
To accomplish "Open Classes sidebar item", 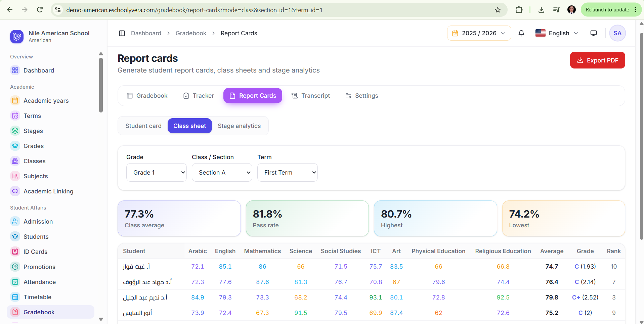I will [x=50, y=161].
